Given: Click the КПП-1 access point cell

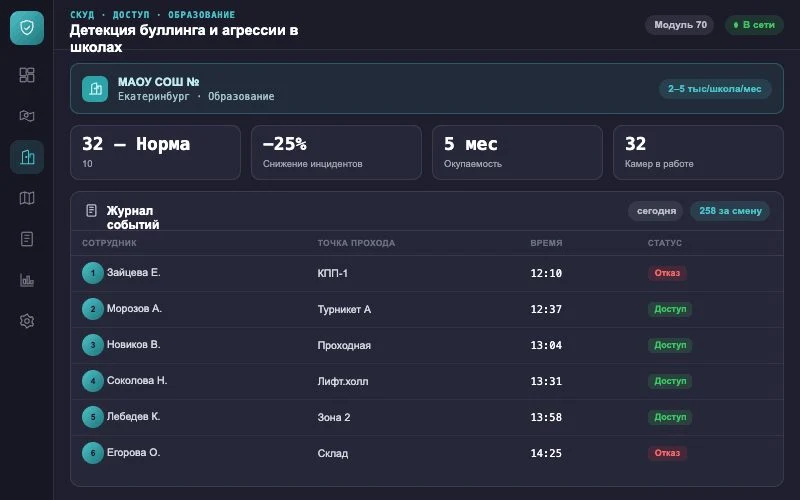Looking at the screenshot, I should (333, 273).
